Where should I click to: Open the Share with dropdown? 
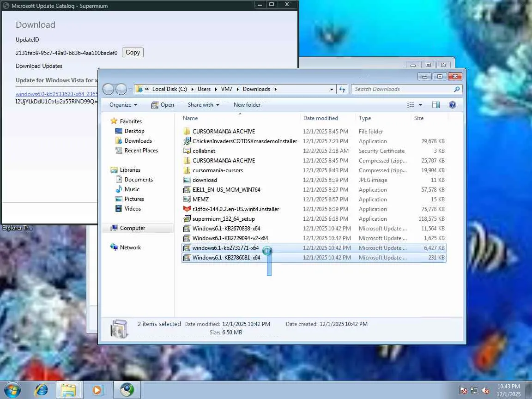coord(204,105)
